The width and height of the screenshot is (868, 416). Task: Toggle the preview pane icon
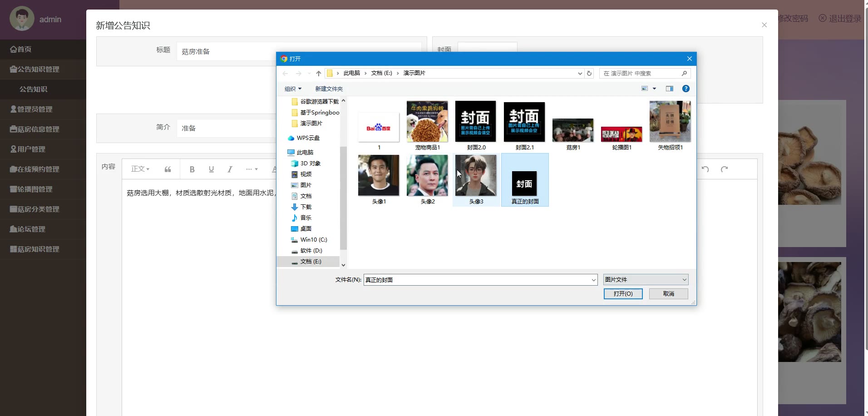670,89
